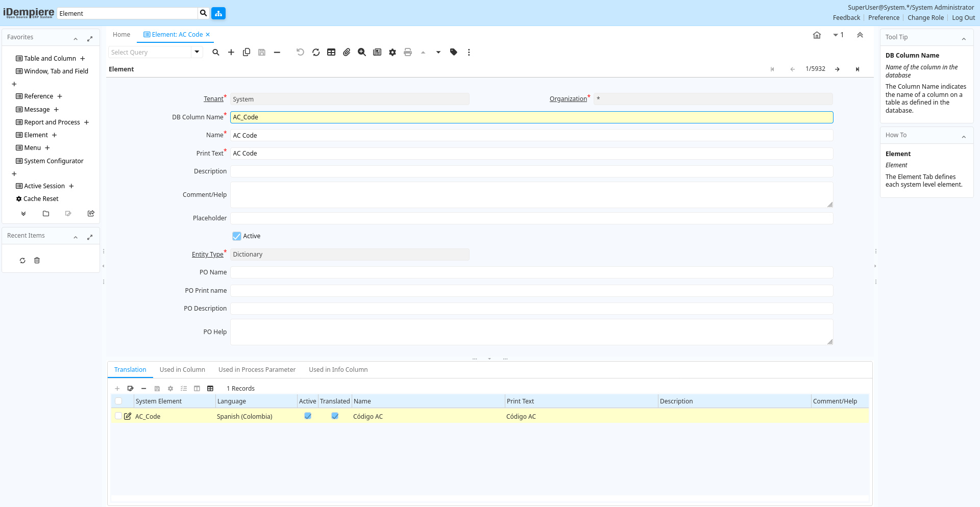
Task: Open the Home tab
Action: (x=121, y=35)
